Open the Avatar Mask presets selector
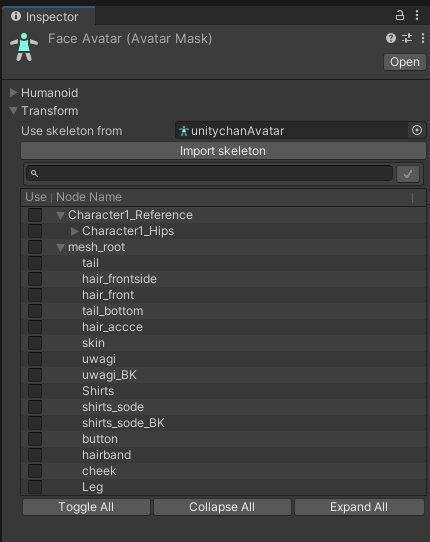This screenshot has height=542, width=430. pos(407,38)
